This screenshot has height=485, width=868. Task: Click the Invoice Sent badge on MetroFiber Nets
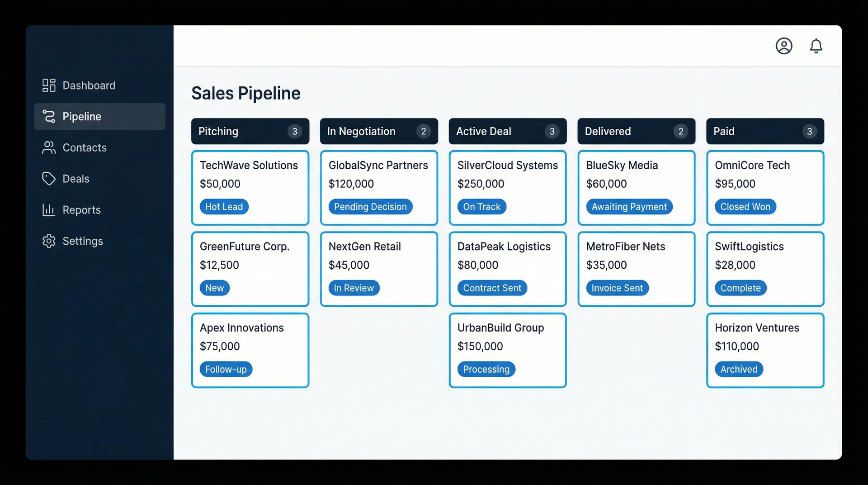coord(617,288)
